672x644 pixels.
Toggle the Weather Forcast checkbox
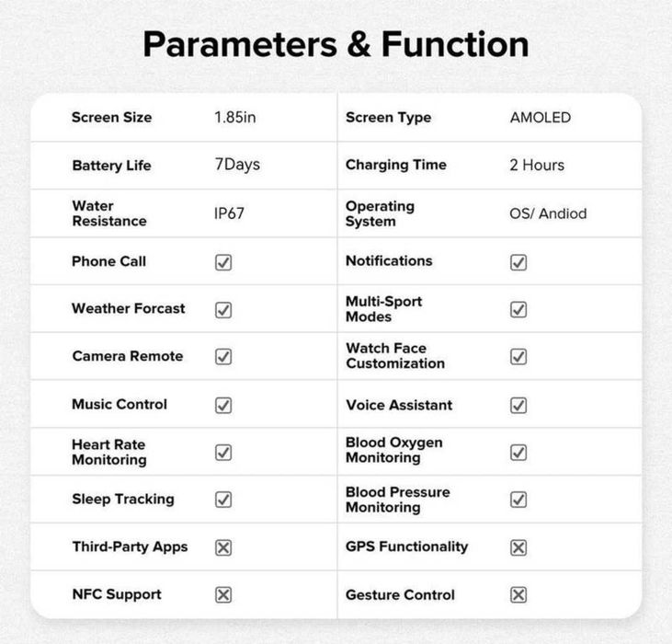coord(223,310)
